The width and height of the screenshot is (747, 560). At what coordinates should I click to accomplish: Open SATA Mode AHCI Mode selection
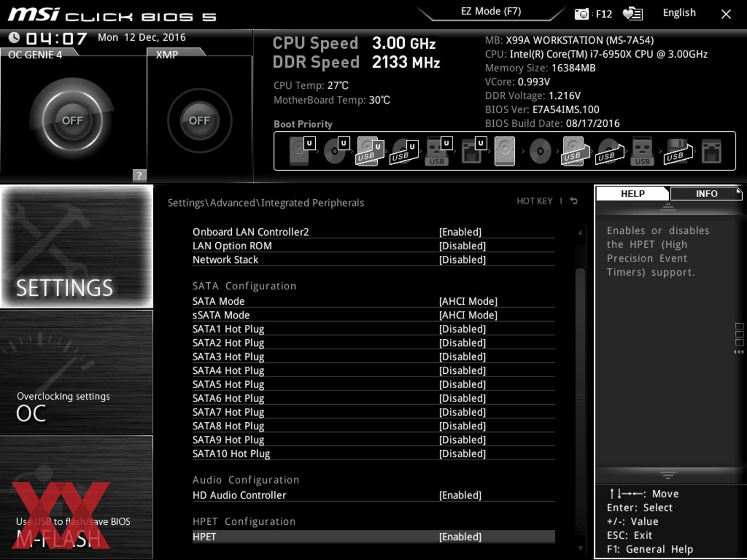[468, 301]
